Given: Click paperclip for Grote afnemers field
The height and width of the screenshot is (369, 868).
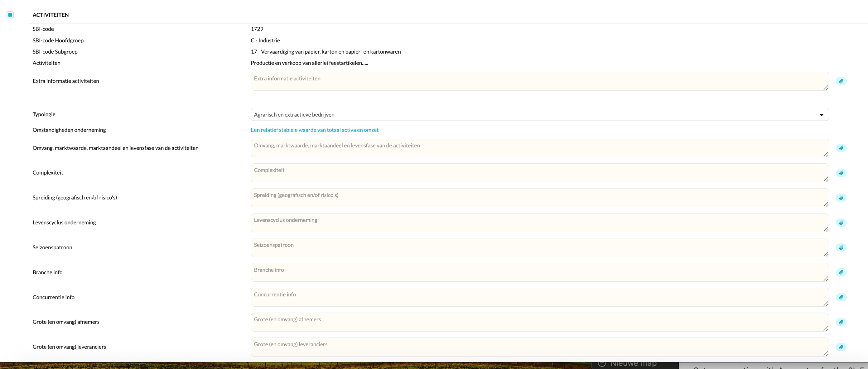Looking at the screenshot, I should pos(841,322).
